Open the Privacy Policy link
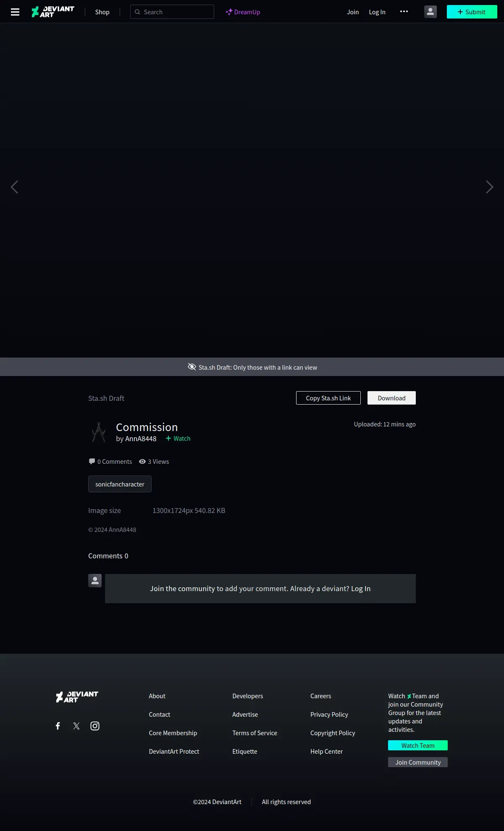 click(x=329, y=715)
